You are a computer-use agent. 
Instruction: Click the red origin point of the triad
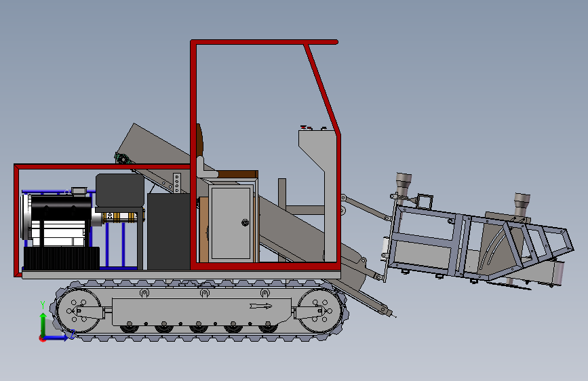pyautogui.click(x=42, y=338)
